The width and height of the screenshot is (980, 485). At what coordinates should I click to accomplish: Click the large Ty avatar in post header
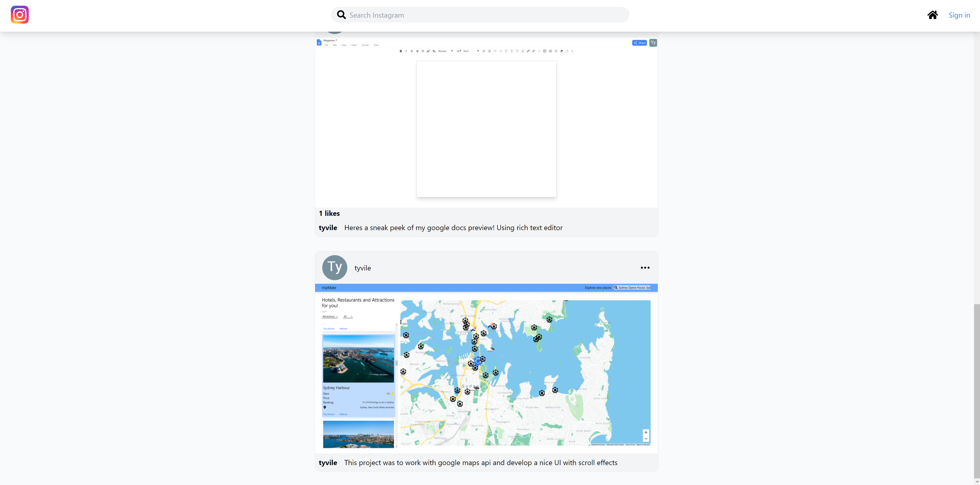335,268
